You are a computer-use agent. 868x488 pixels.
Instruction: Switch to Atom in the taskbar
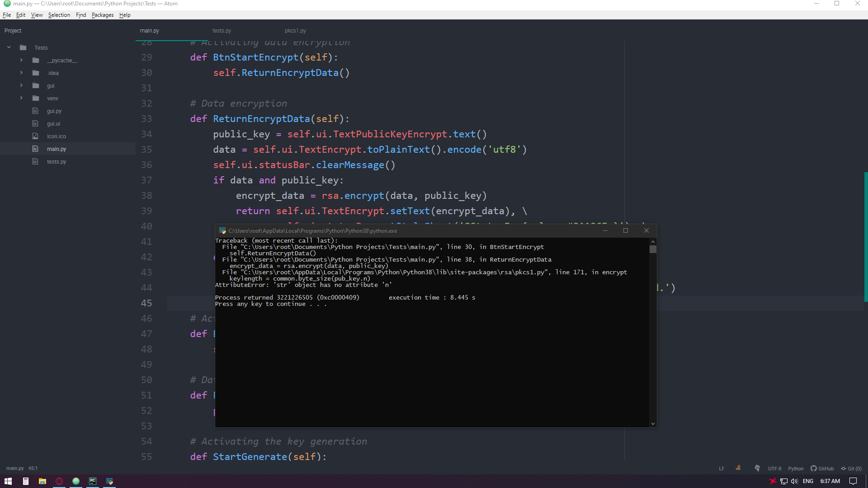pyautogui.click(x=76, y=481)
